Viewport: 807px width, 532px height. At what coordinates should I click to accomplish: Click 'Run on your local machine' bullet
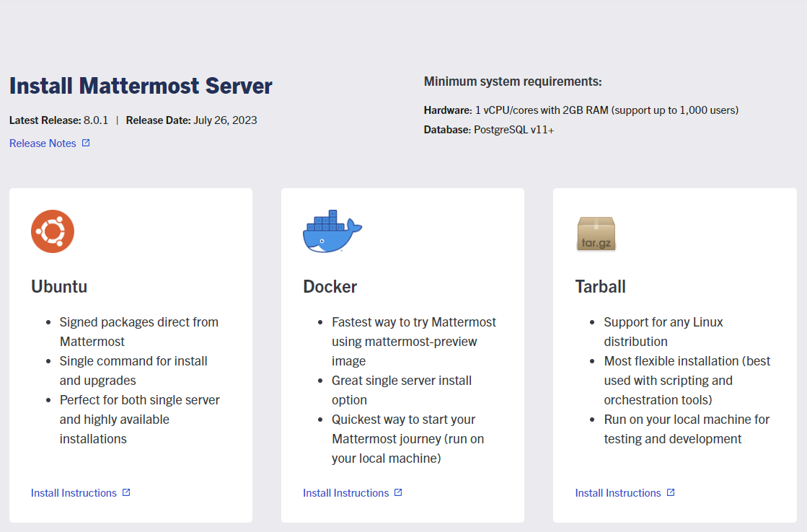click(x=687, y=429)
